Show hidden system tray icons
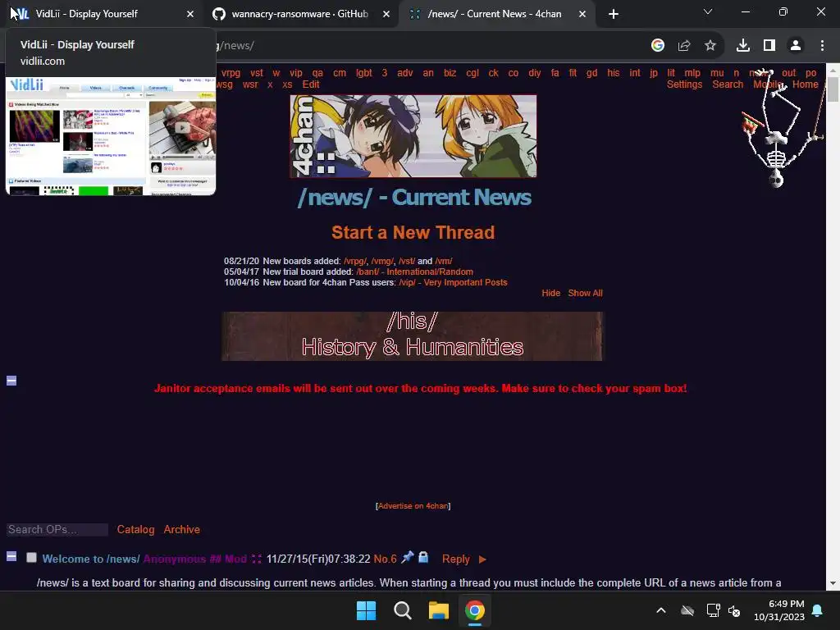This screenshot has height=630, width=840. coord(661,610)
